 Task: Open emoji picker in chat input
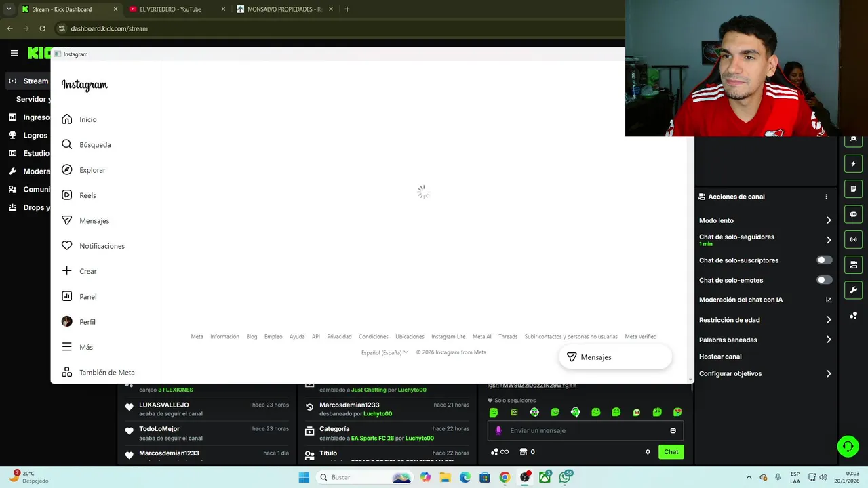(673, 430)
